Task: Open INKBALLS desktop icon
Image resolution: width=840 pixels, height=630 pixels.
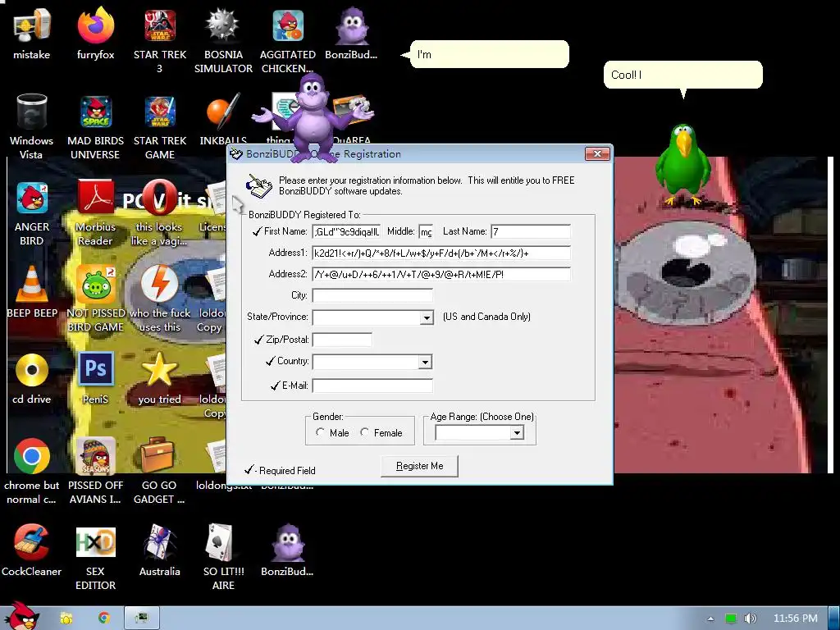Action: pos(223,112)
